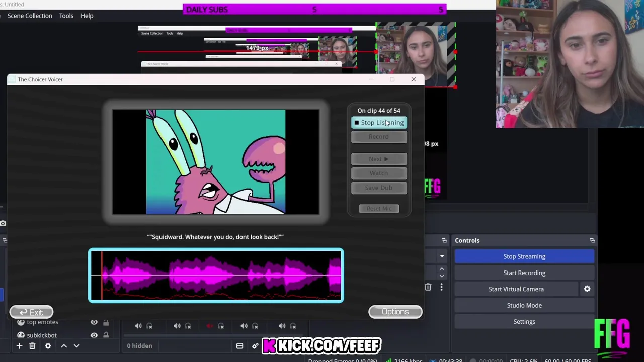Click the globe icon beside top emotes
The height and width of the screenshot is (362, 644).
tap(21, 322)
